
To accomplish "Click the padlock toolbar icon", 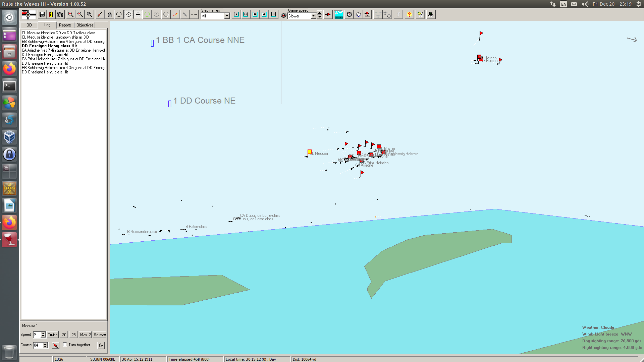I will tap(110, 14).
